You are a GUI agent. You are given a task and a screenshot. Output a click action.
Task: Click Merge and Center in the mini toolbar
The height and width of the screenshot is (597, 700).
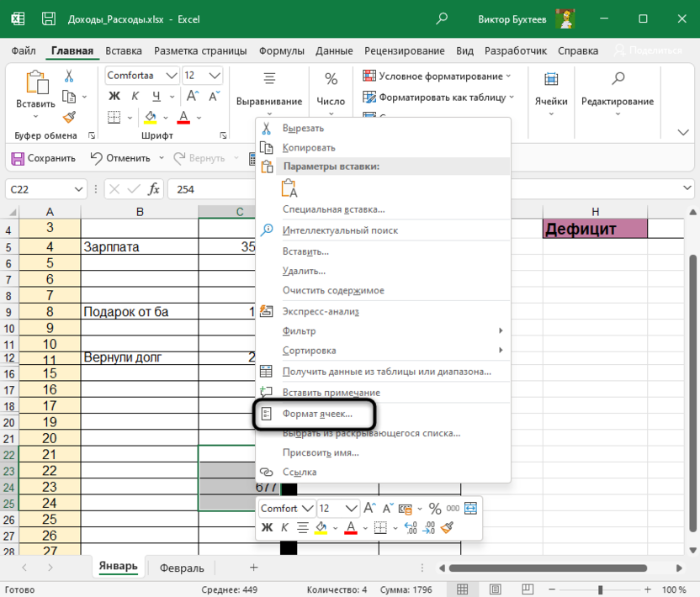470,509
